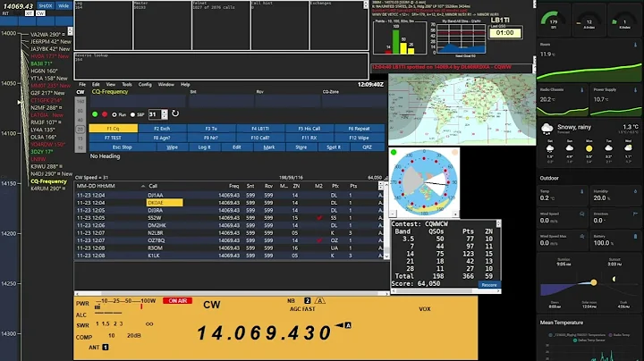The image size is (644, 361).
Task: Click the SH/DX button in bandmap
Action: point(46,5)
